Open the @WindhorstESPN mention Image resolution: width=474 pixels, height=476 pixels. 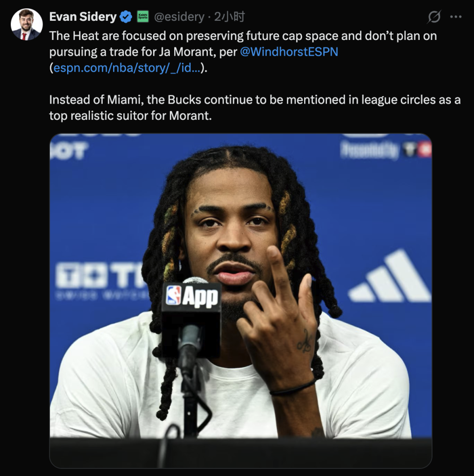[289, 52]
